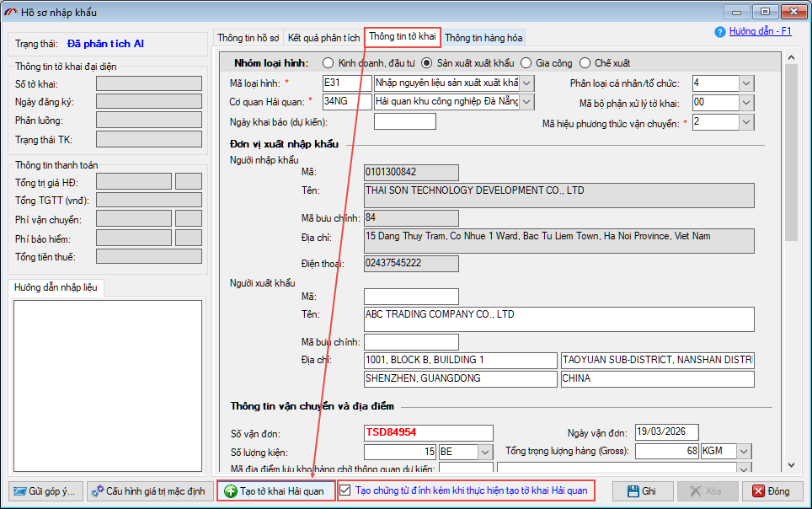This screenshot has height=509, width=812.
Task: Expand the Mã loại hình dropdown
Action: coord(526,83)
